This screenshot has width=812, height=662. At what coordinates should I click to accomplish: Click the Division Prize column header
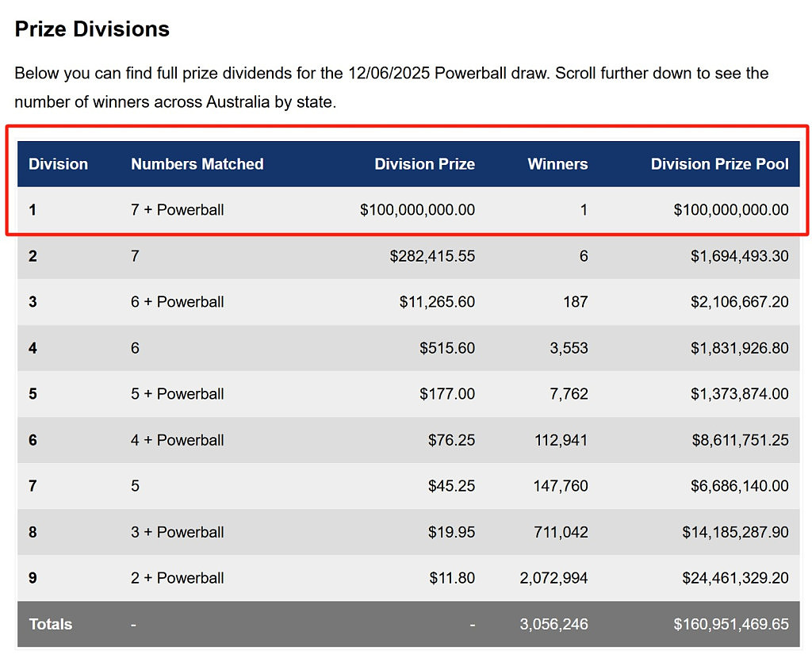pos(424,164)
